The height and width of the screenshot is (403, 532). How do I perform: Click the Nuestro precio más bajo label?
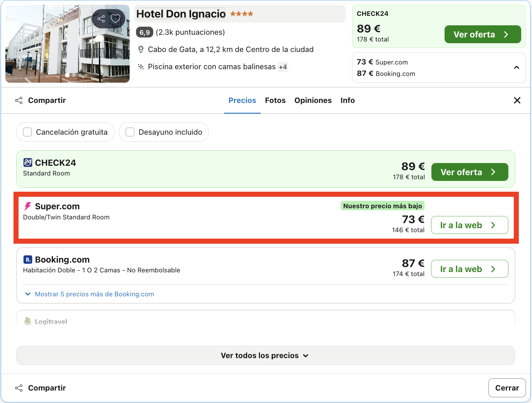(382, 206)
